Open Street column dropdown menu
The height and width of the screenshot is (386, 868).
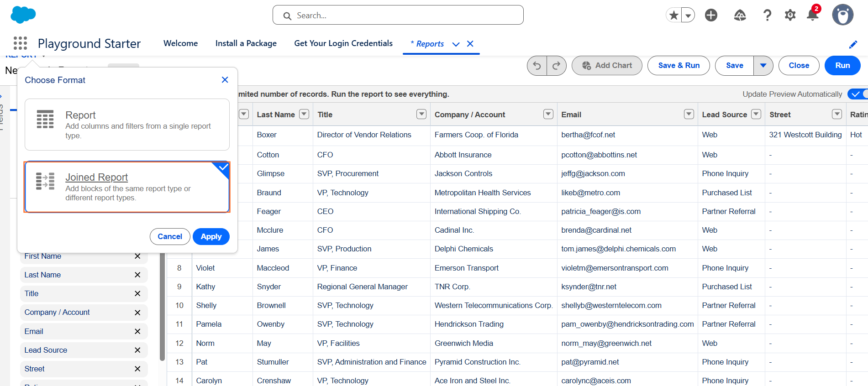click(837, 114)
